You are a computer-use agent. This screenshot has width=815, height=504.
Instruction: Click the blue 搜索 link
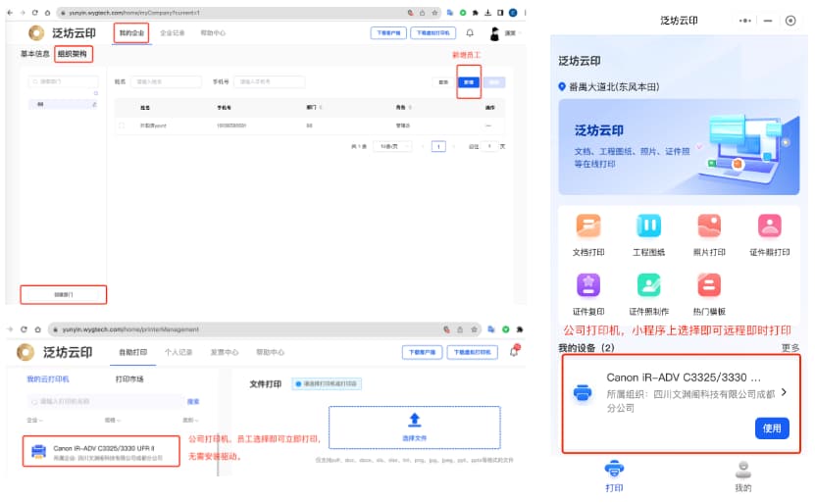(193, 402)
